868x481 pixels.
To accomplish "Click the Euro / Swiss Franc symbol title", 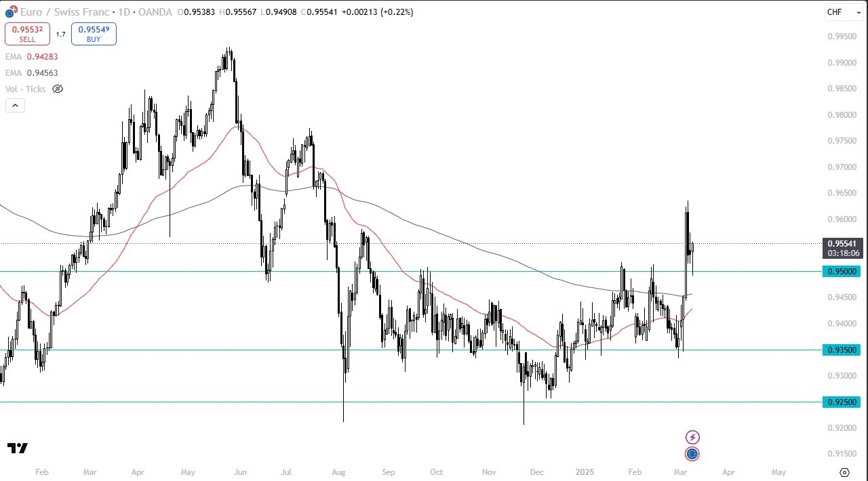I will point(65,12).
